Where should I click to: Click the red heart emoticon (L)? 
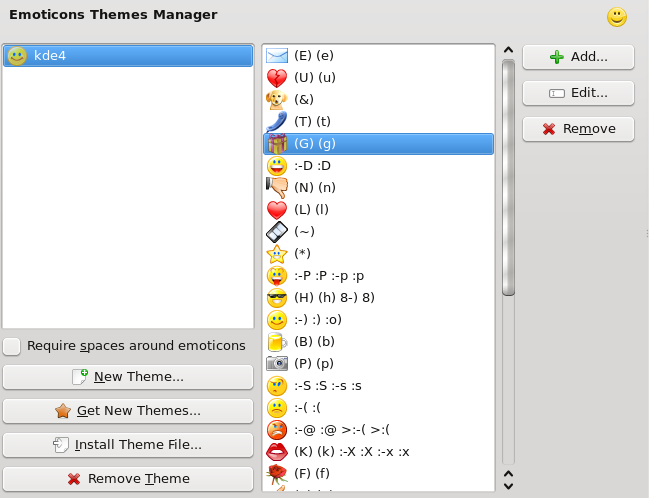click(x=277, y=210)
